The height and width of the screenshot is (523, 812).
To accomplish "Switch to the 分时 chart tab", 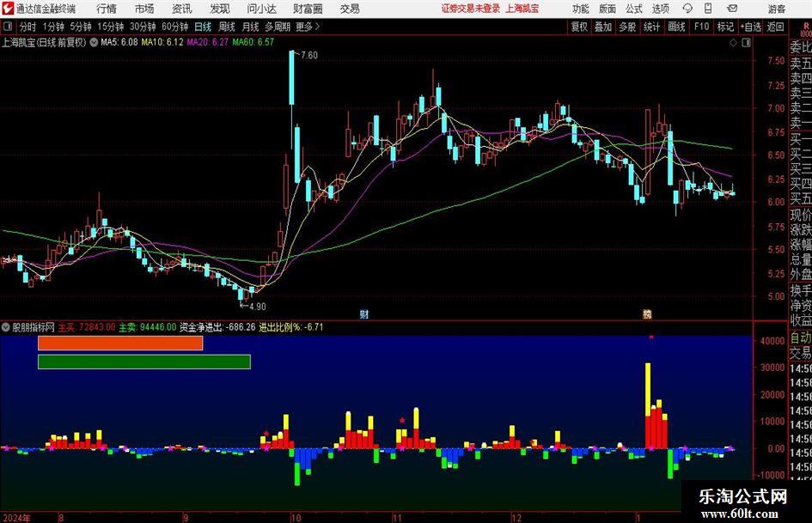I will tap(28, 27).
